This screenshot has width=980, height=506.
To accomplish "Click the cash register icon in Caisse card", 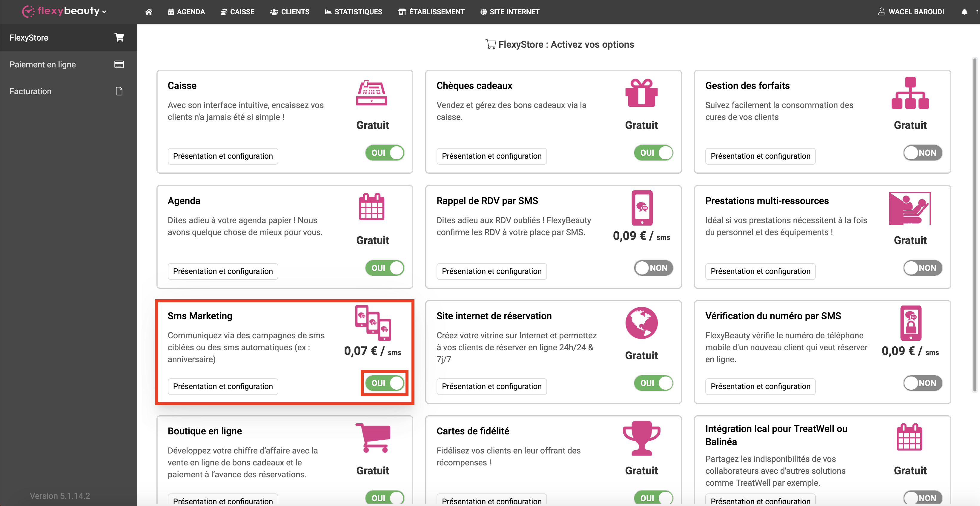I will 371,93.
